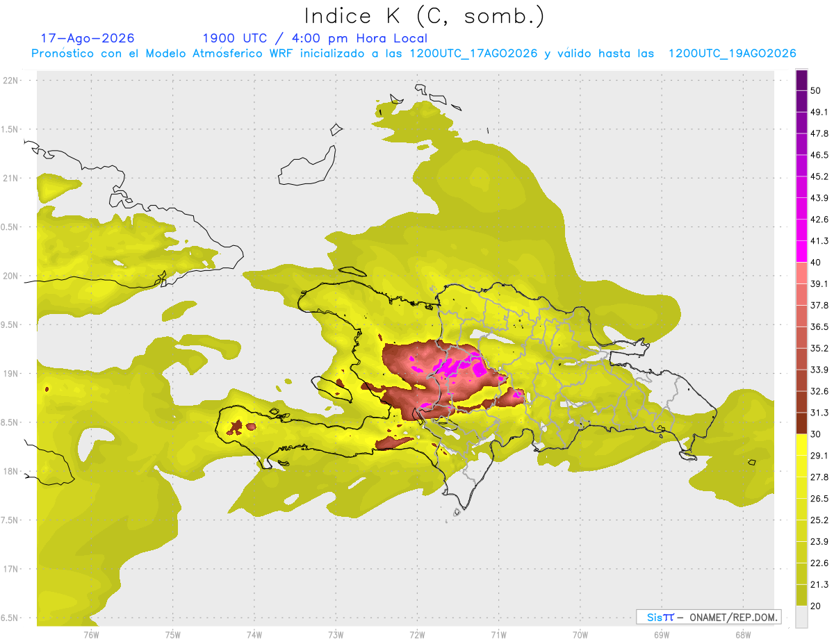Click the legend value '35.2'
834x644 pixels.
(819, 348)
